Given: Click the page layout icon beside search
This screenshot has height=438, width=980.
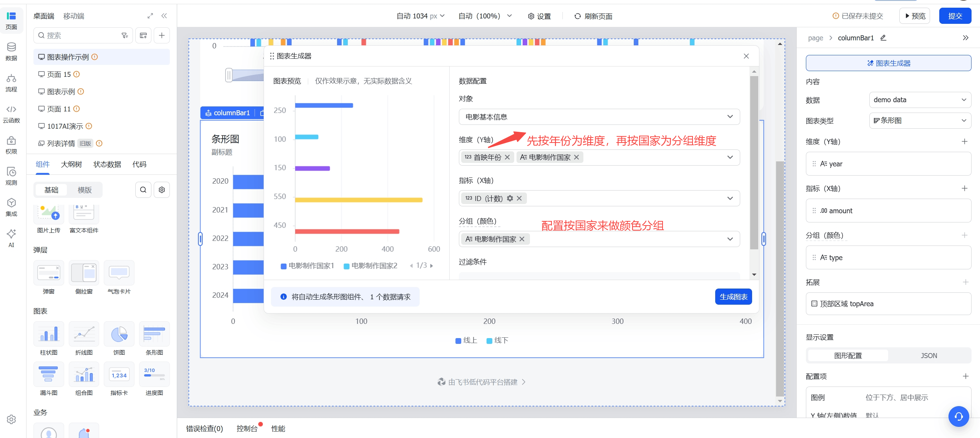Looking at the screenshot, I should (143, 35).
